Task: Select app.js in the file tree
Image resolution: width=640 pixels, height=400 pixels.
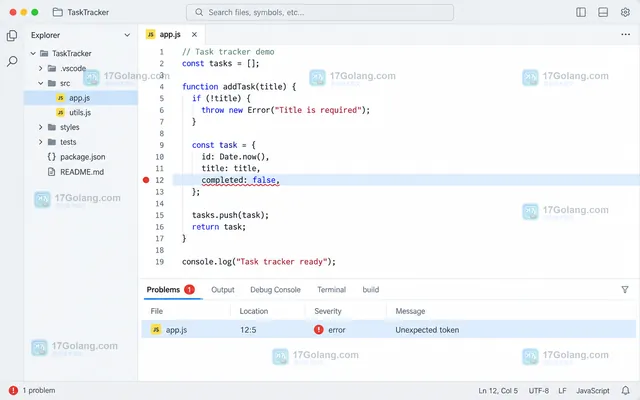Action: click(x=81, y=98)
